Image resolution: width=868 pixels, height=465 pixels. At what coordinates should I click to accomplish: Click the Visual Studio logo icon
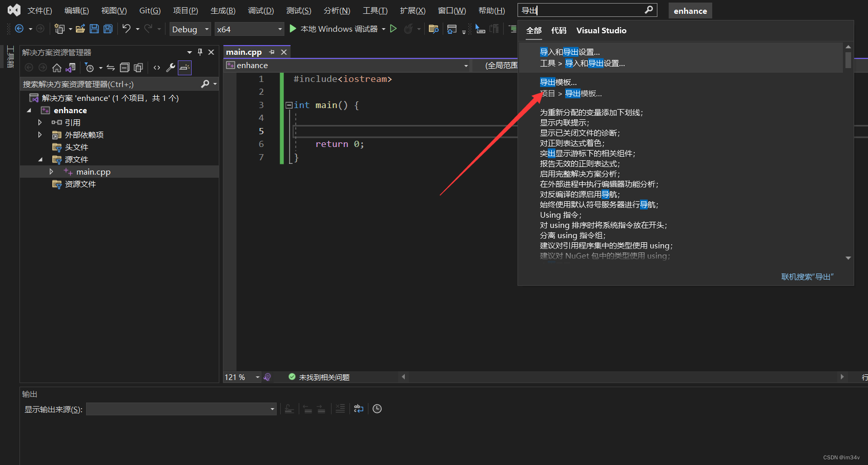pyautogui.click(x=14, y=10)
